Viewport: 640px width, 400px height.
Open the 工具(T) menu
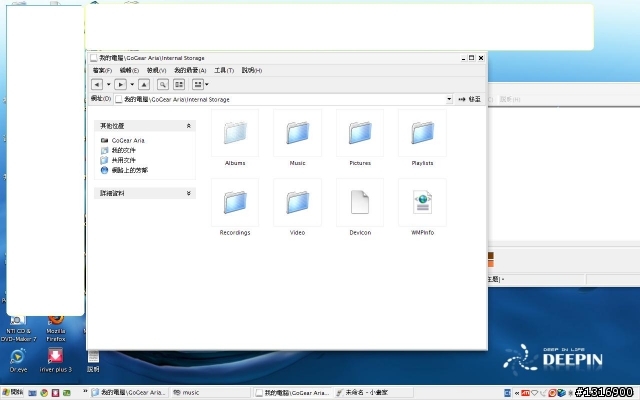tap(224, 70)
